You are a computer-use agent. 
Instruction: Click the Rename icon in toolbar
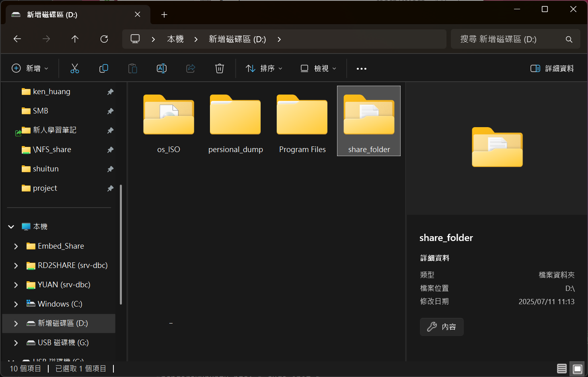coord(162,68)
